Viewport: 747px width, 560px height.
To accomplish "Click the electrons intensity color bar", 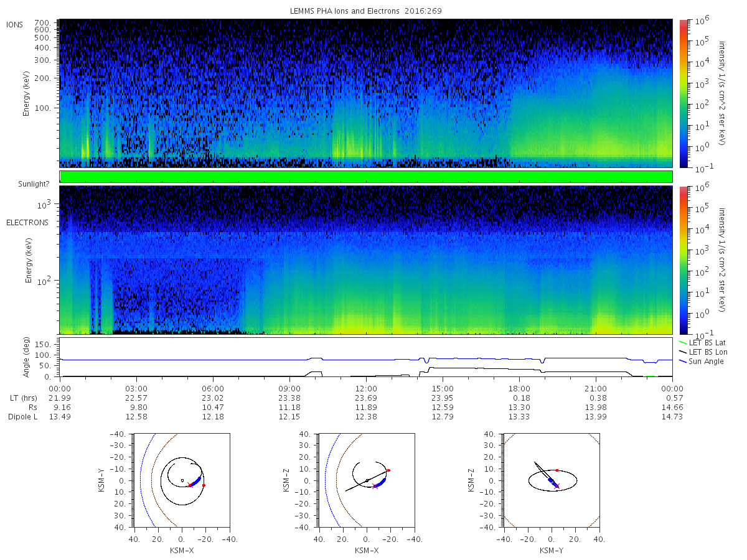I will 683,260.
